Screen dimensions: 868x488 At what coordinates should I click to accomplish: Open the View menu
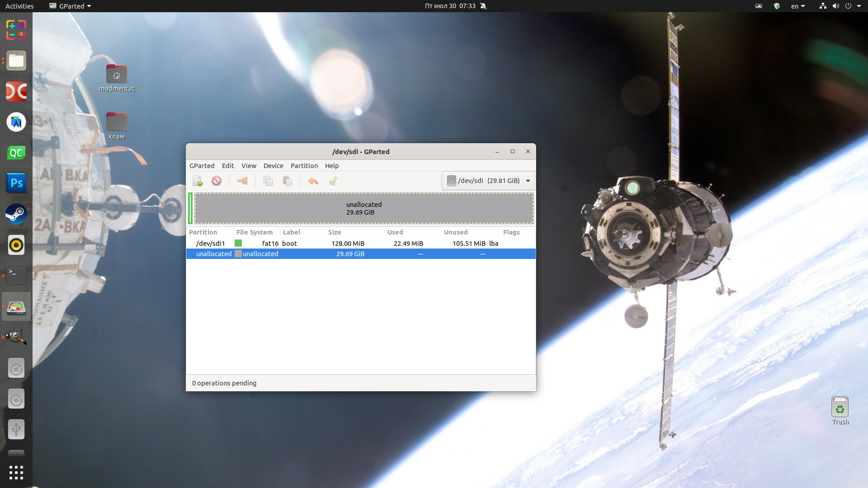[x=248, y=166]
